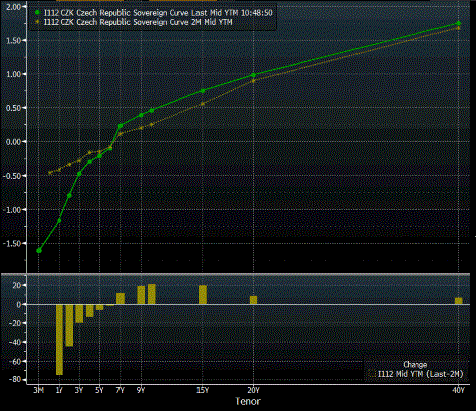The width and height of the screenshot is (476, 411).
Task: Click the green Last Mid YTM legend marker
Action: (38, 13)
